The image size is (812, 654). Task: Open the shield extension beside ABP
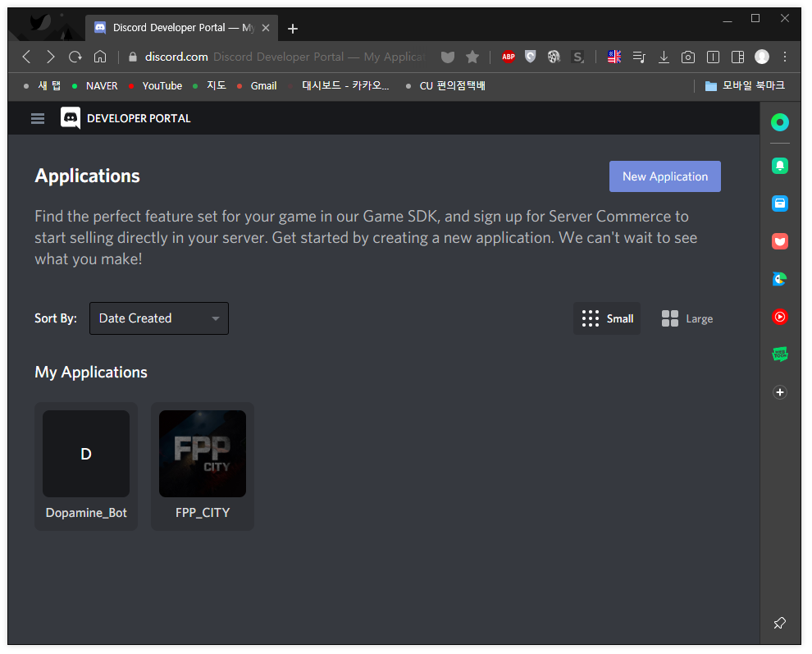pyautogui.click(x=531, y=57)
